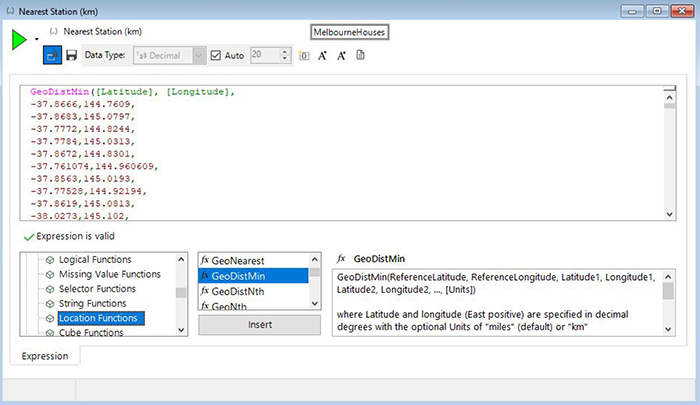Click inside the GeoDistMin expression editor
Viewport: 700px width, 405px height.
pos(340,150)
